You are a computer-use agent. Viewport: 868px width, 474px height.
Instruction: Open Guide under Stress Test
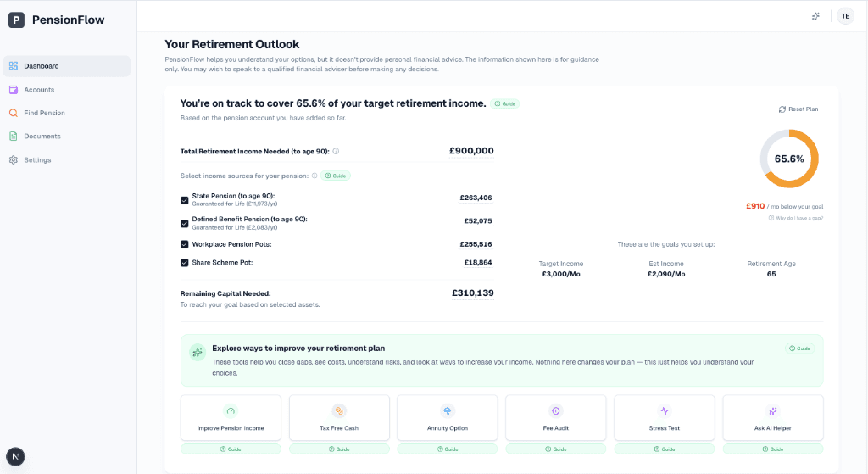point(665,449)
